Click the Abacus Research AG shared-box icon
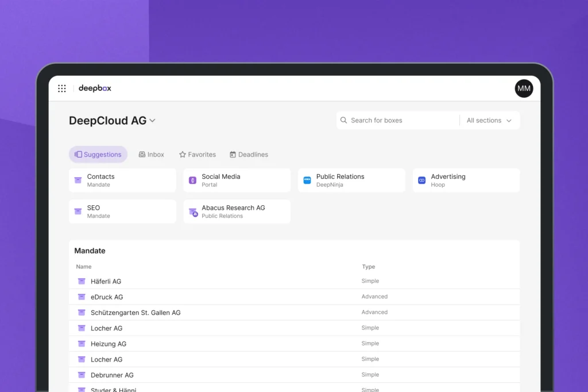Screen dimensions: 588x392 tap(193, 212)
